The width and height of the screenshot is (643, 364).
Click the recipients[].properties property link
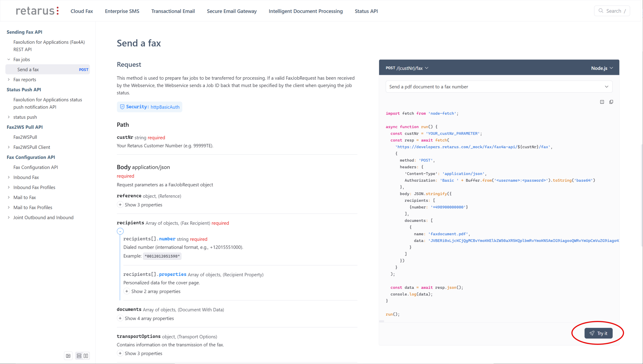click(x=173, y=274)
